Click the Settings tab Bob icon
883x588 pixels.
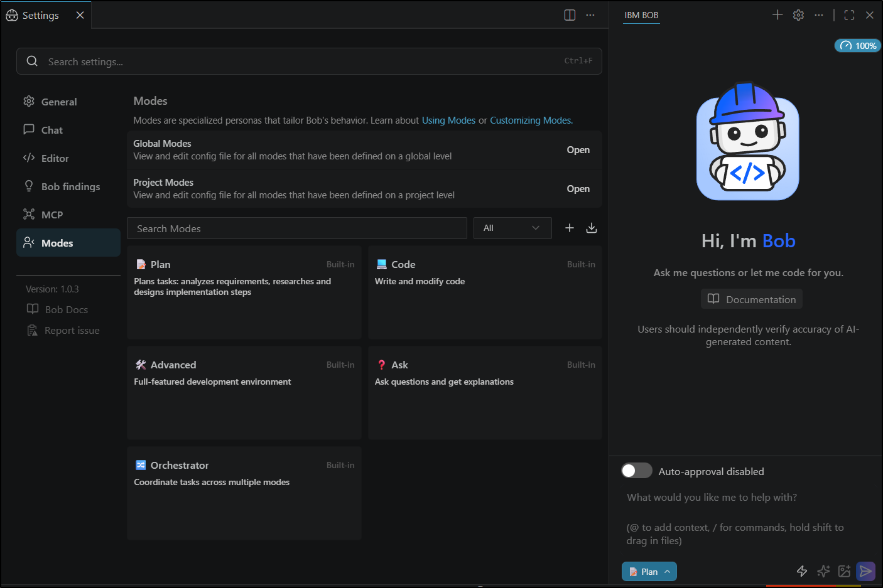coord(12,15)
